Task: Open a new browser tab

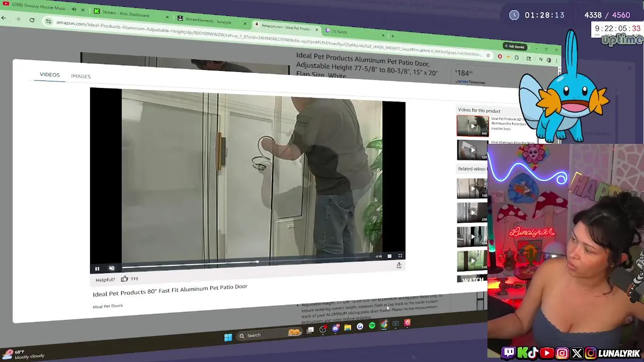Action: (392, 36)
